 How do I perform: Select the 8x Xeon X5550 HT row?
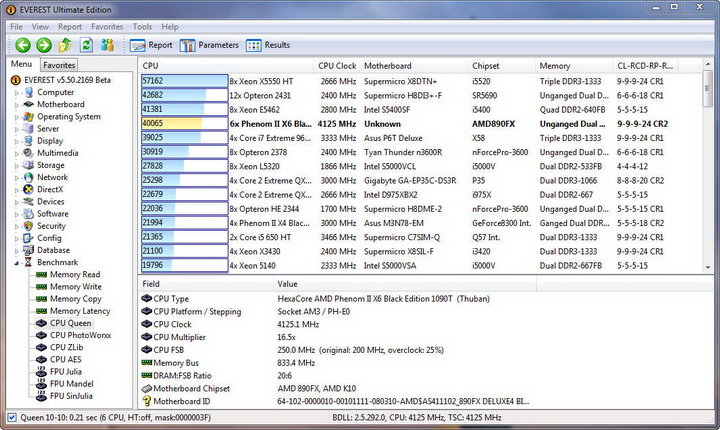[420, 81]
